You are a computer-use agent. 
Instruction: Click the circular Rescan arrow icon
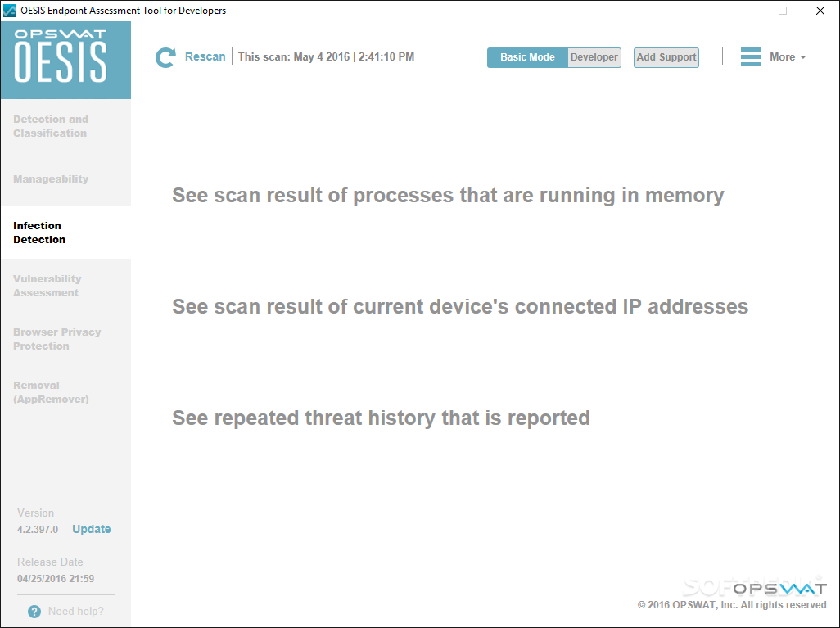165,57
